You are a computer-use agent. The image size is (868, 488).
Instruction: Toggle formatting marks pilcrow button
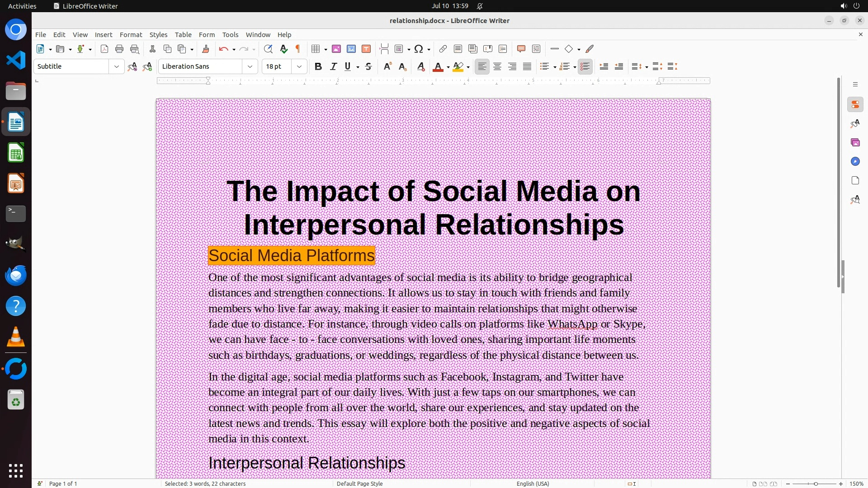click(x=298, y=49)
